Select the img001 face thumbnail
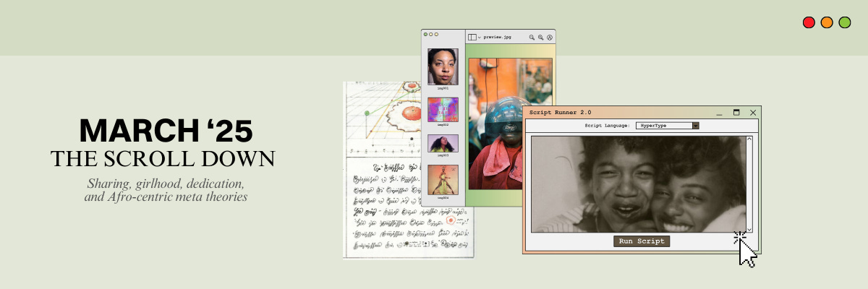Viewport: 868px width, 289px height. coord(443,66)
